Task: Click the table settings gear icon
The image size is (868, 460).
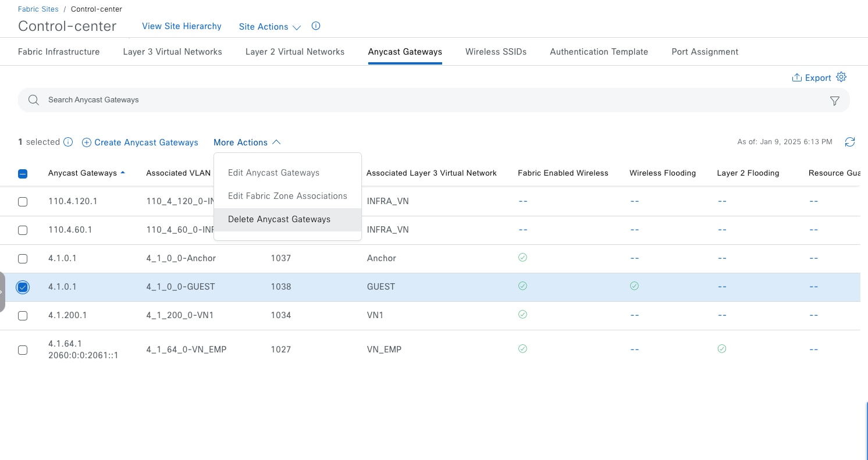Action: [841, 77]
